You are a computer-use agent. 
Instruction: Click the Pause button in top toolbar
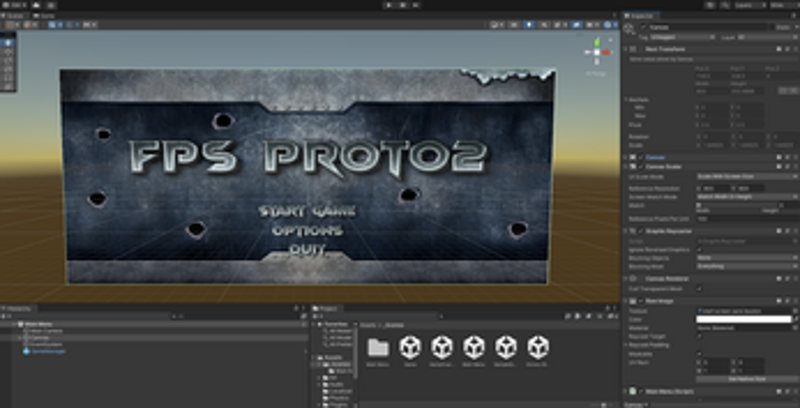coord(403,5)
